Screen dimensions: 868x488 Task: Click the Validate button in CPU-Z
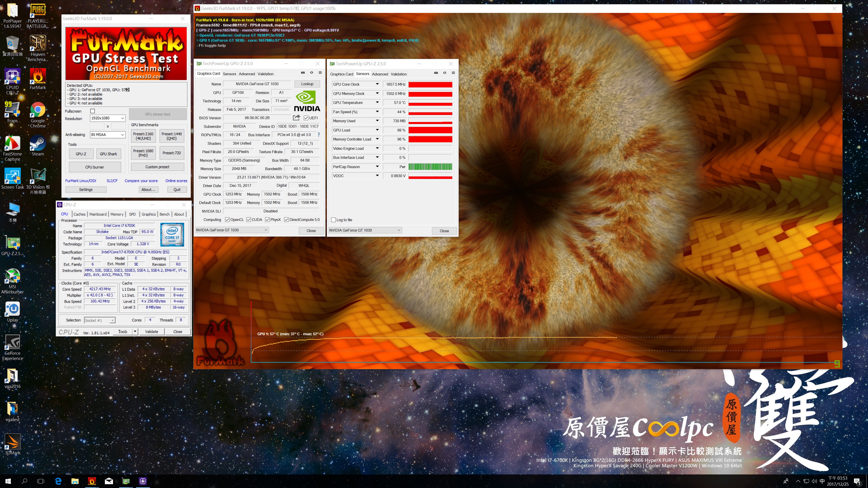pos(152,332)
